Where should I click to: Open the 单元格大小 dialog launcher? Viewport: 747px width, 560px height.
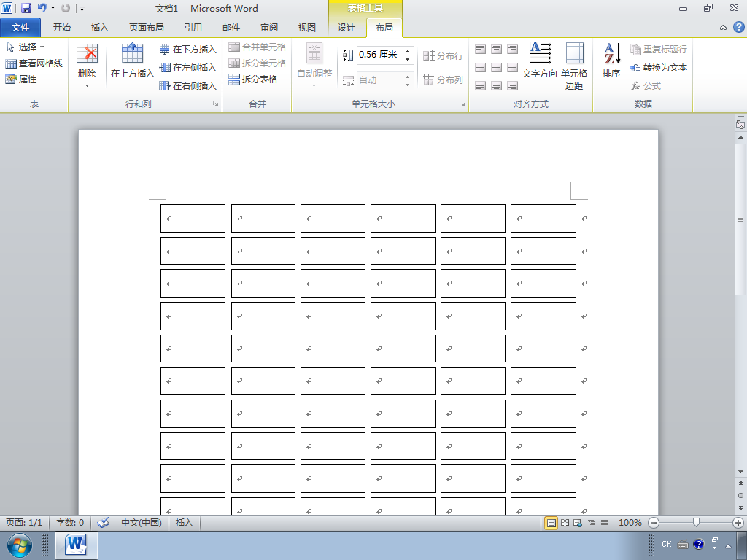pos(462,104)
